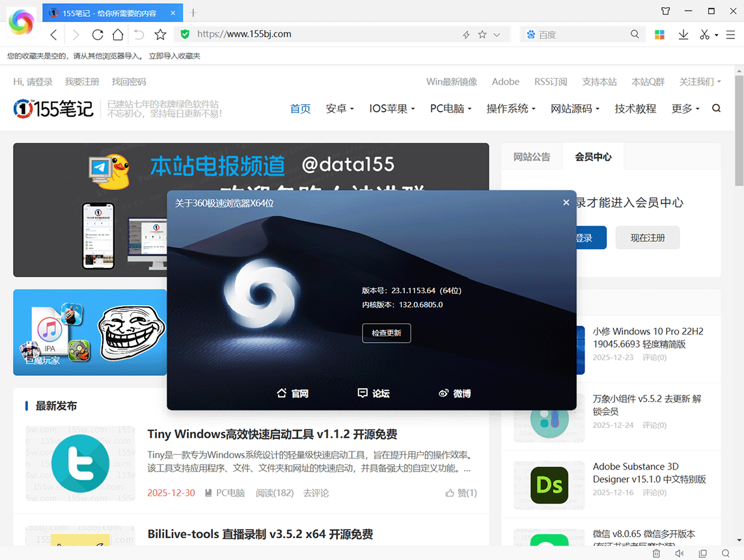The image size is (744, 560).
Task: Click the browser home button
Action: [x=117, y=34]
